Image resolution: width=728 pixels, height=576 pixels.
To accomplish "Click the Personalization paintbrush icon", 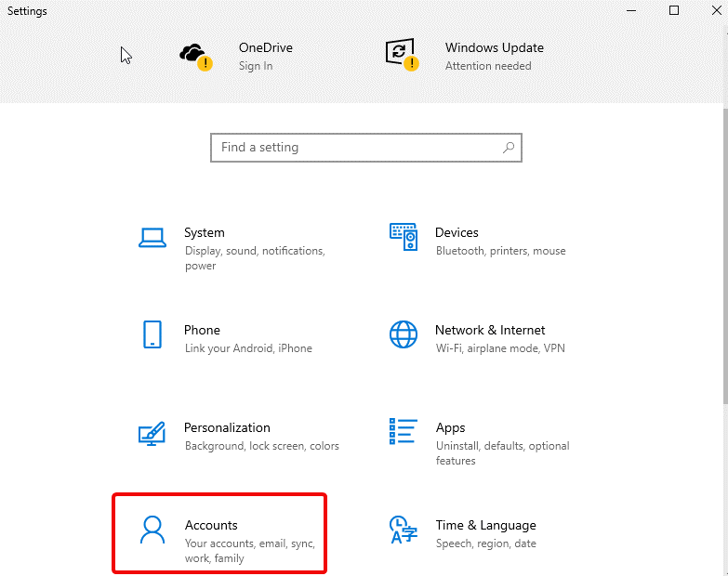I will coord(152,434).
